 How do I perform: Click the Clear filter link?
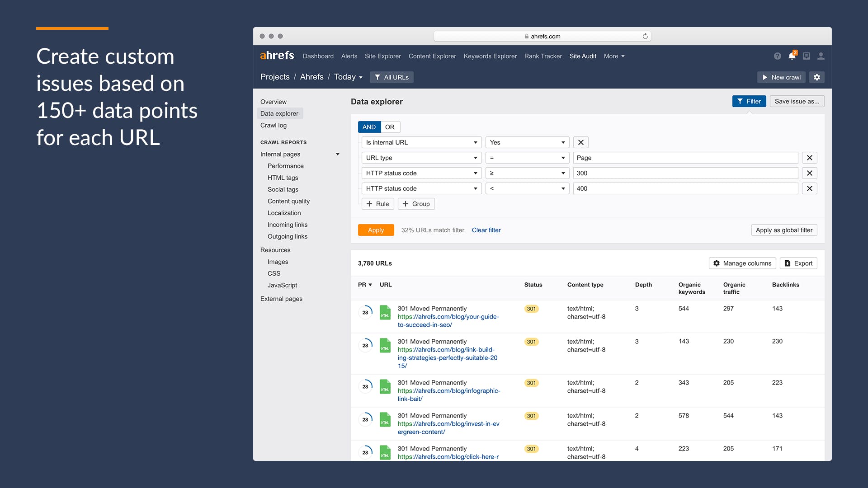[486, 230]
